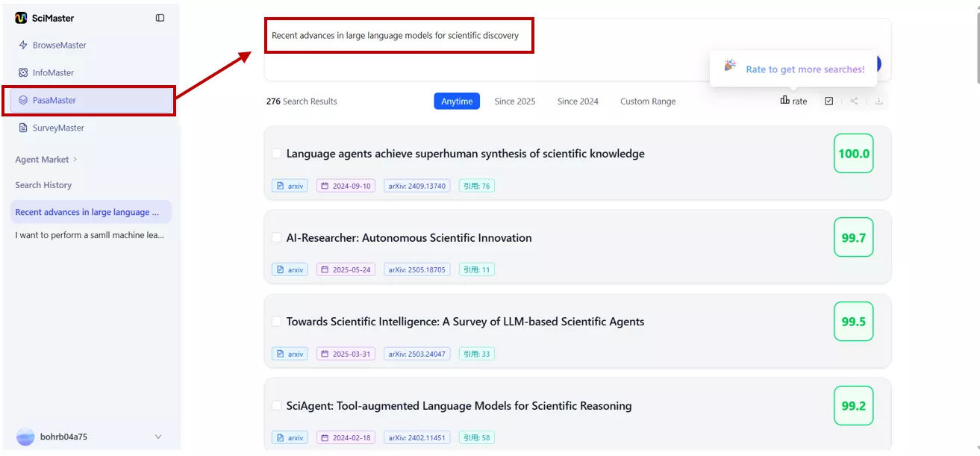The width and height of the screenshot is (980, 456).
Task: Select the AI-Researcher paper checkbox
Action: click(276, 237)
